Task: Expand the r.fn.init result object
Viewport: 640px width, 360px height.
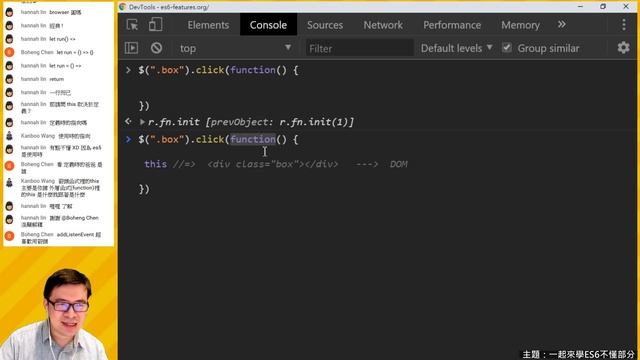Action: 142,122
